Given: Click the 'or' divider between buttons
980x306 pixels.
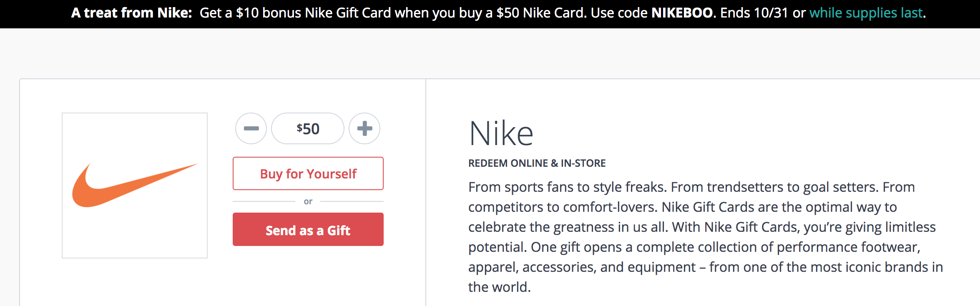Looking at the screenshot, I should (x=308, y=201).
